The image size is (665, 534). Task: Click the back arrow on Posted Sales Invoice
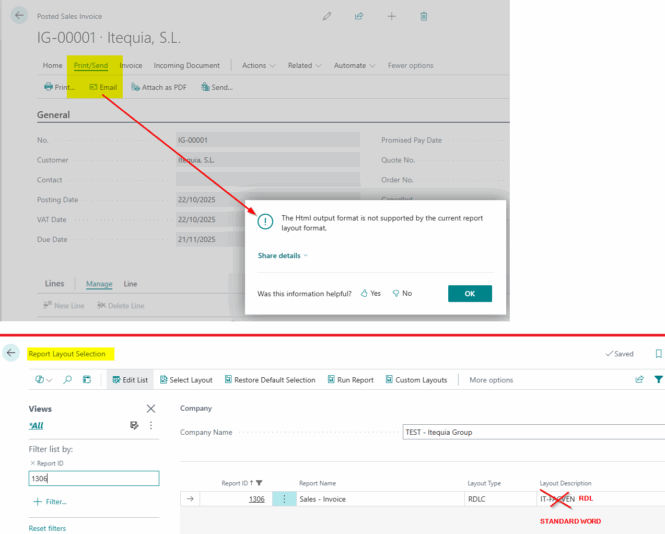click(x=19, y=16)
